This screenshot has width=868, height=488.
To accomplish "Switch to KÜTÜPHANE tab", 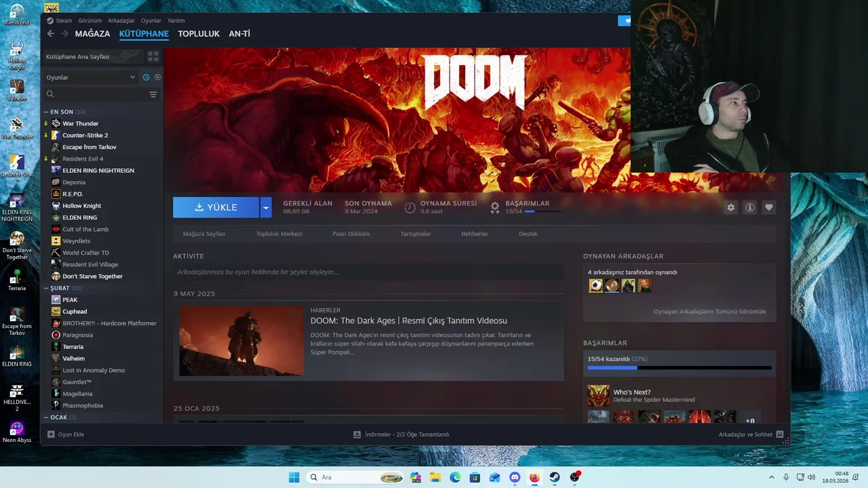I will click(x=144, y=34).
